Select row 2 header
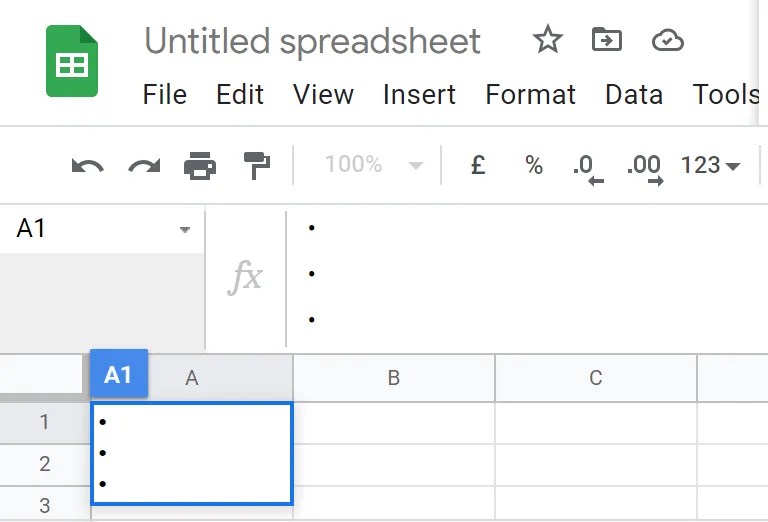This screenshot has height=522, width=768. 45,464
